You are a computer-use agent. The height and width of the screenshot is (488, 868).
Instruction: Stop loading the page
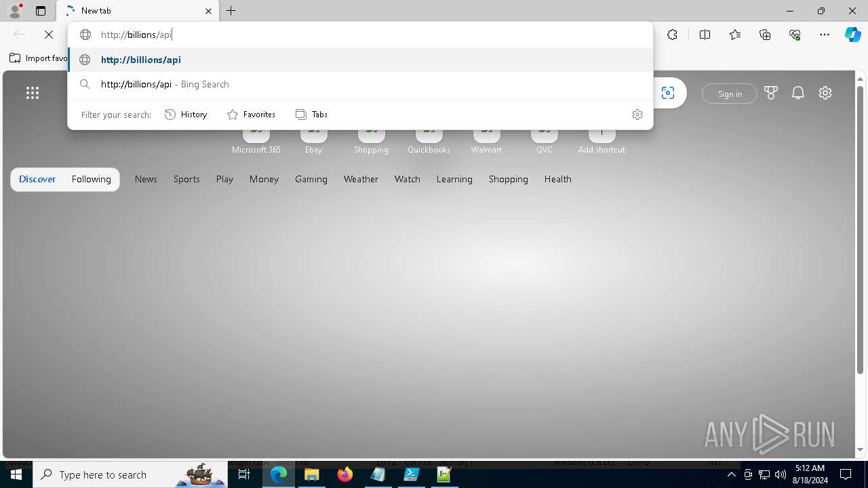[49, 35]
